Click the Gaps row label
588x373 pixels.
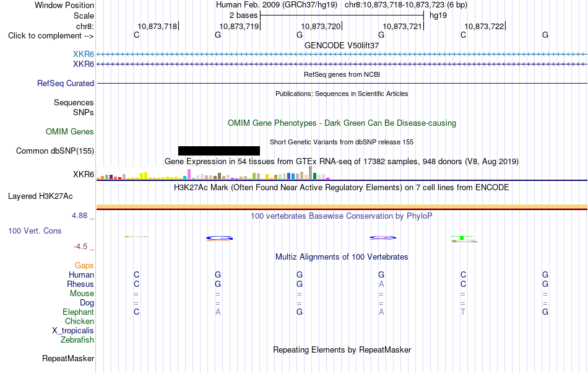coord(84,265)
